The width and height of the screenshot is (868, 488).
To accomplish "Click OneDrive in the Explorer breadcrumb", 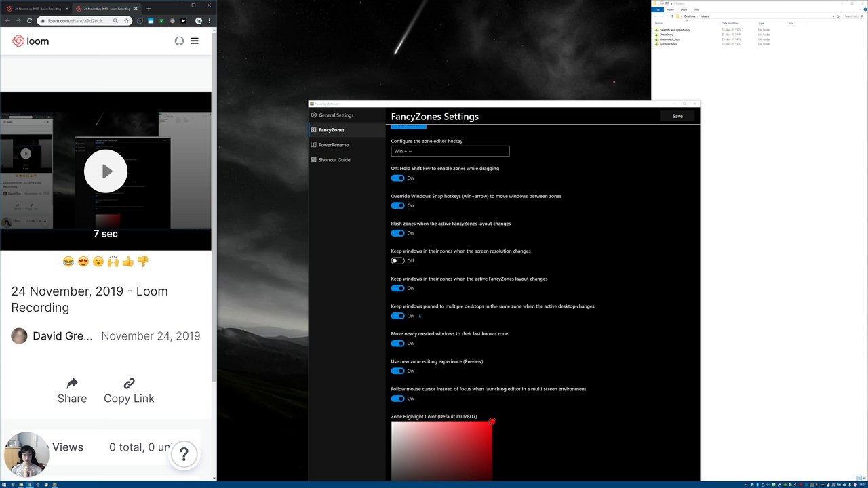I will coord(690,16).
